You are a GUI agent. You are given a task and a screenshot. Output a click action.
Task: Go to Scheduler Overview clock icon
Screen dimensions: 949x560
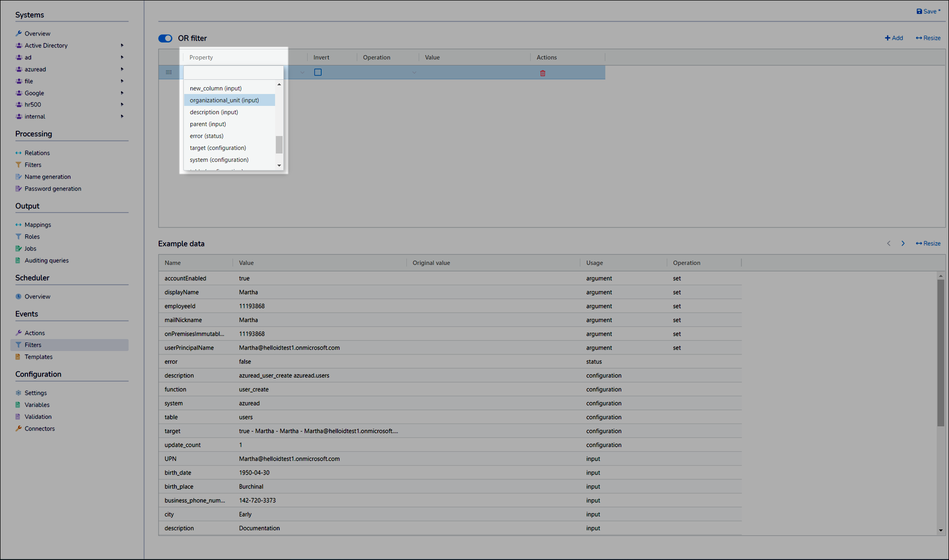point(19,297)
